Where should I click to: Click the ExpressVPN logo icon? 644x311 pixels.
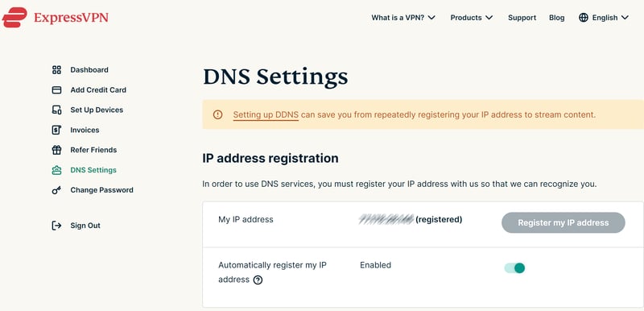coord(14,18)
